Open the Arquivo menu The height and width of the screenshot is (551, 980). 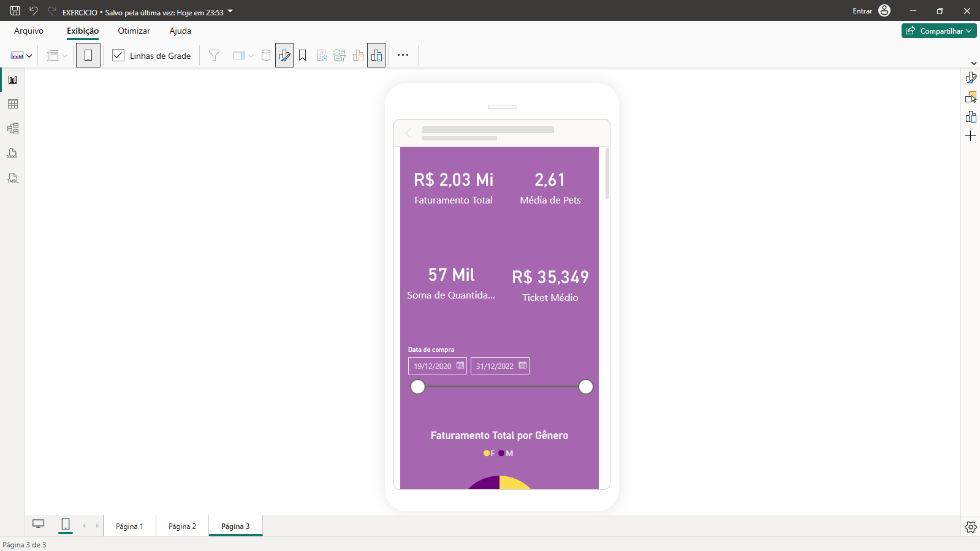coord(29,31)
